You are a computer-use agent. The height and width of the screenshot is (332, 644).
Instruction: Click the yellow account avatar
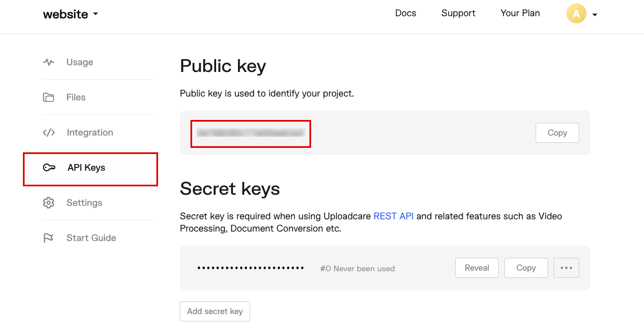[x=576, y=14]
